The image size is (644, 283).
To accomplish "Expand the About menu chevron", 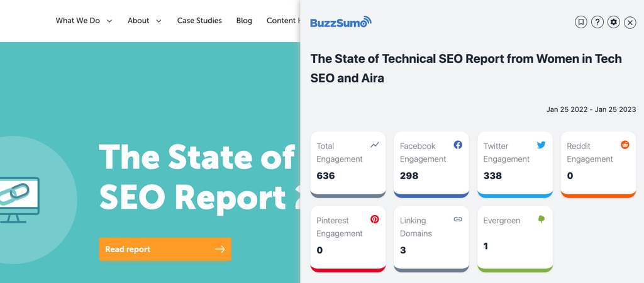I will point(158,21).
